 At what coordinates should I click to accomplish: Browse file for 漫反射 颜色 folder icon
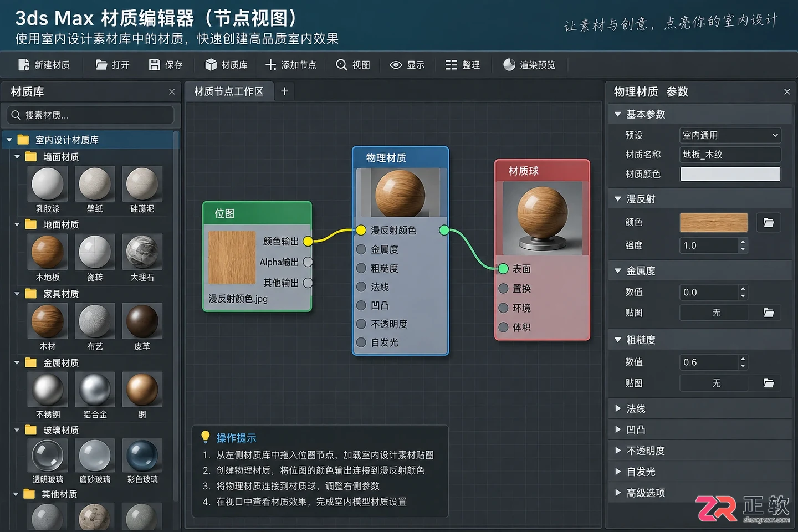(x=769, y=222)
